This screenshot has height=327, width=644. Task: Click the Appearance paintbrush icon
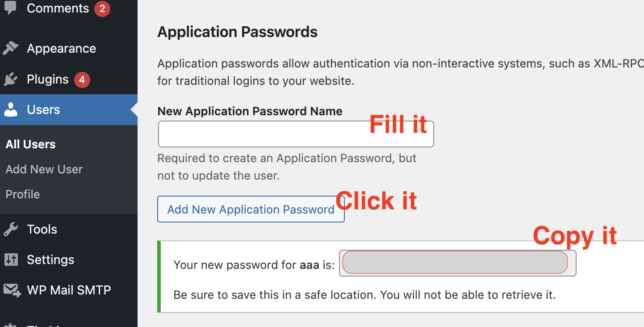click(x=11, y=48)
